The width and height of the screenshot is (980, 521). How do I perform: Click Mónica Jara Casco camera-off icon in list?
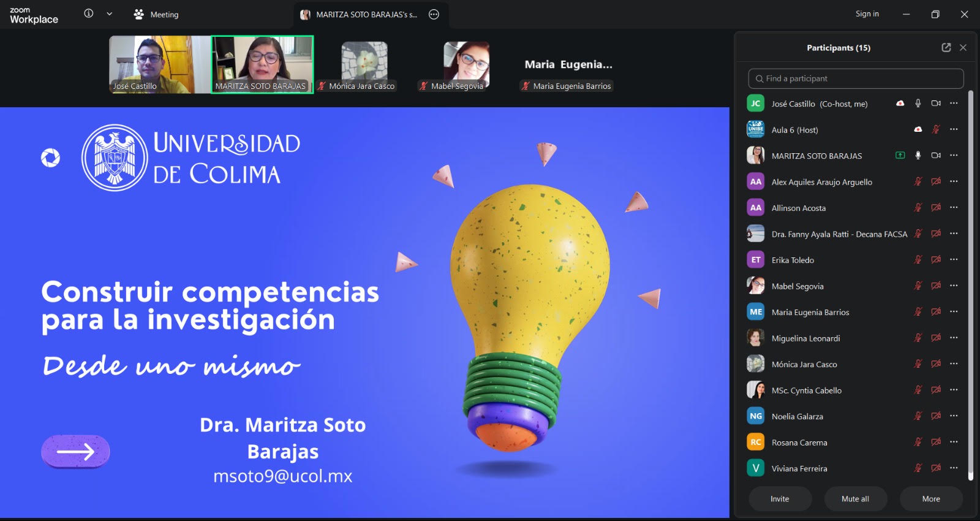(936, 364)
